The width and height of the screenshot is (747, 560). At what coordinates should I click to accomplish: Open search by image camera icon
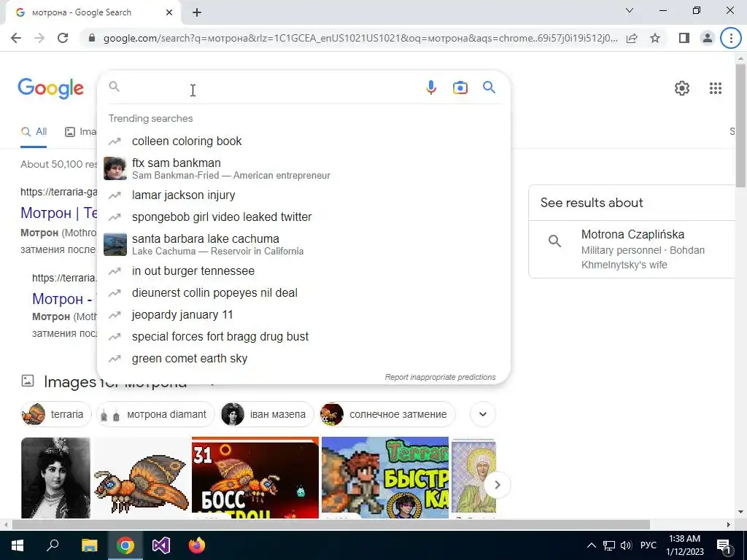click(x=460, y=87)
